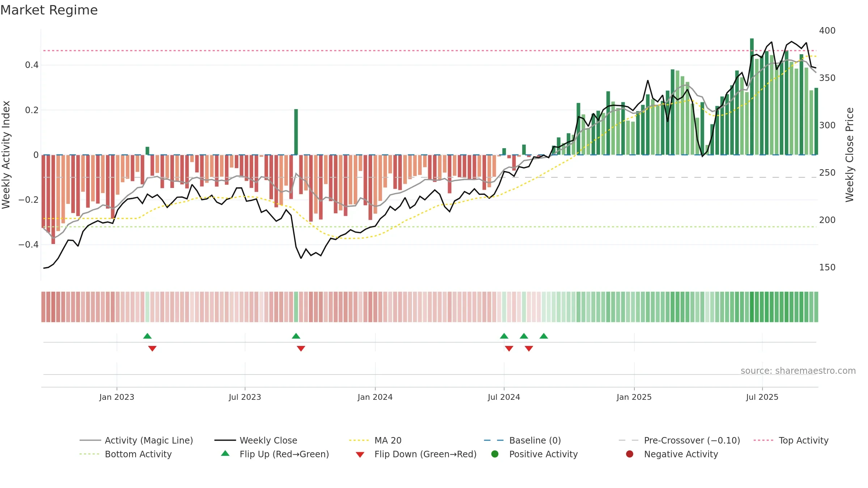Viewport: 868px width, 488px height.
Task: Toggle the Top Activity legend entry
Action: pyautogui.click(x=791, y=440)
